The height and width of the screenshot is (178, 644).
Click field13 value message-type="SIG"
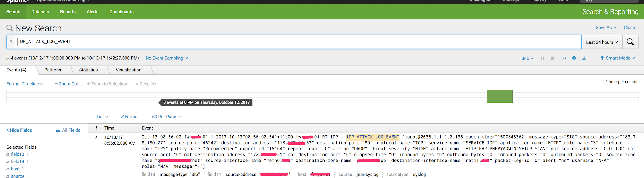pyautogui.click(x=179, y=175)
